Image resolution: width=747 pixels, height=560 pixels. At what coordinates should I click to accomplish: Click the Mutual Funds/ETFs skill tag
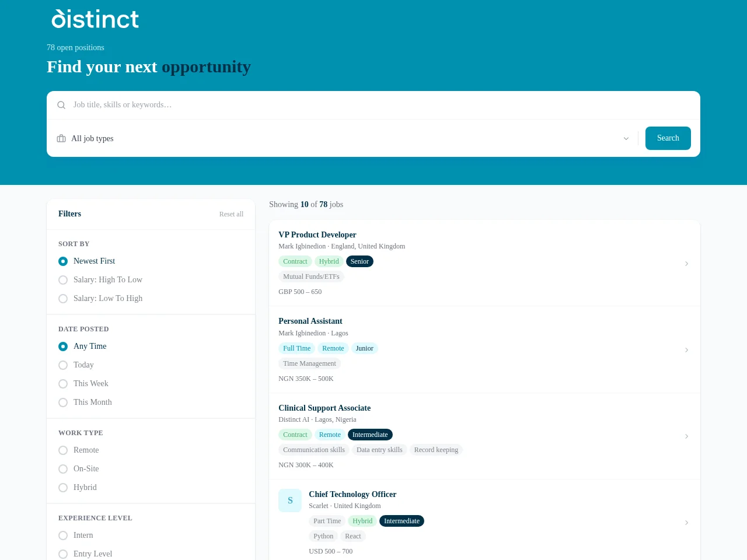pos(311,276)
